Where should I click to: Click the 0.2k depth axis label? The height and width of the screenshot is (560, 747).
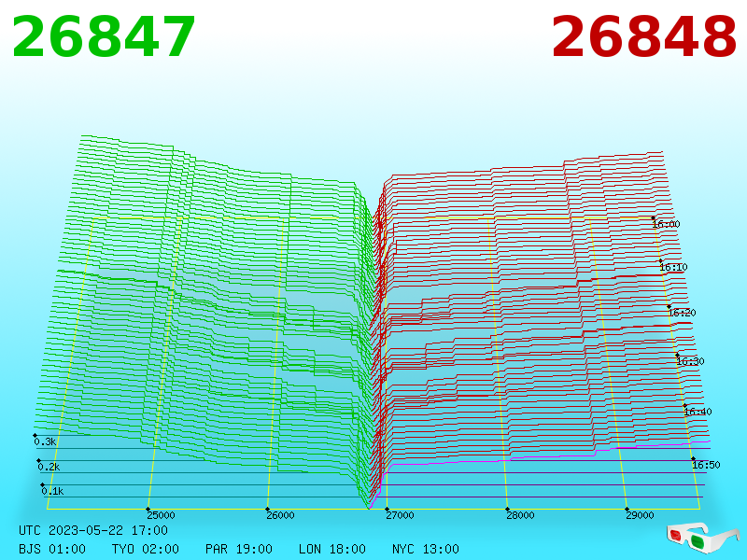49,467
